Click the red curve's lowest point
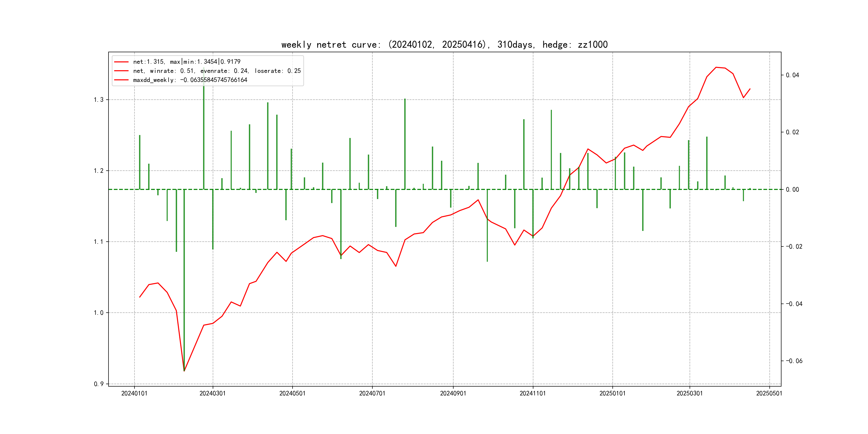Screen dimensions: 868x434 point(184,371)
